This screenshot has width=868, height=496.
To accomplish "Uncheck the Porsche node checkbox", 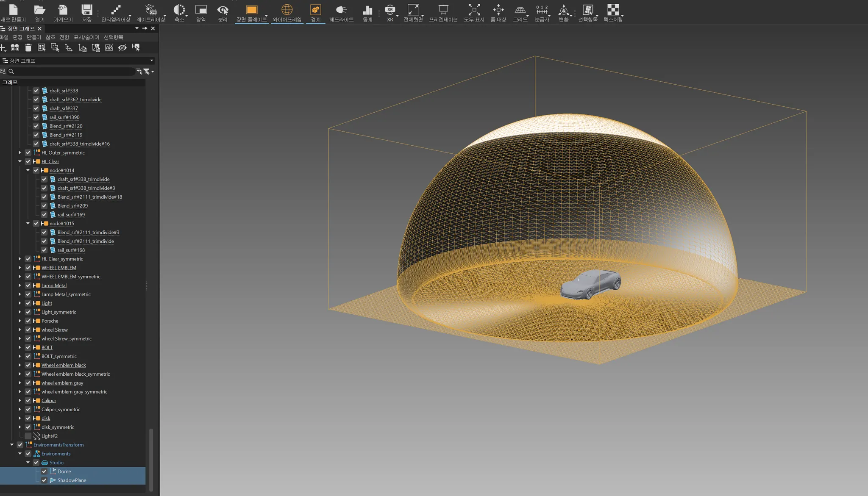I will point(28,321).
